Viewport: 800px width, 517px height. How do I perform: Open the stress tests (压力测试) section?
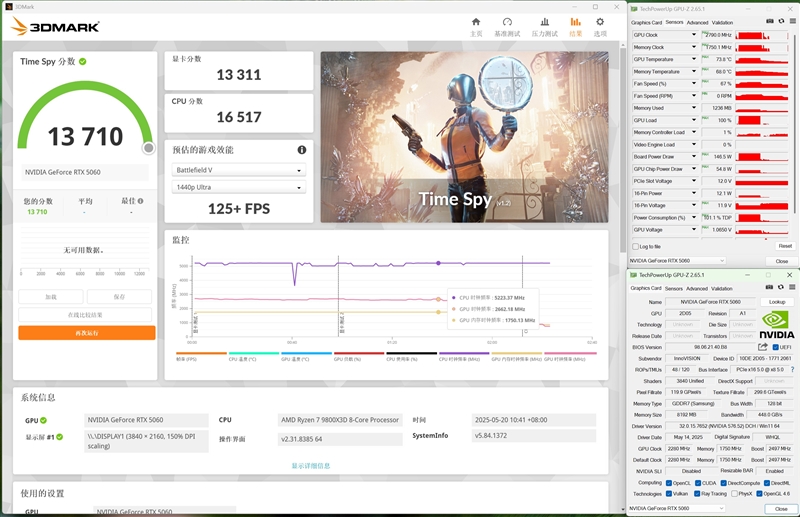(x=544, y=27)
